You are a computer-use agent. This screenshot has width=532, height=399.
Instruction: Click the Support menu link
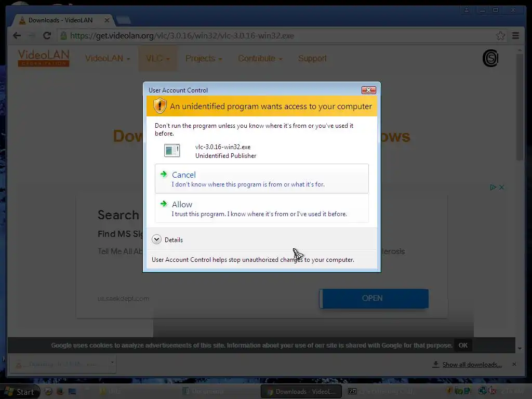tap(312, 58)
